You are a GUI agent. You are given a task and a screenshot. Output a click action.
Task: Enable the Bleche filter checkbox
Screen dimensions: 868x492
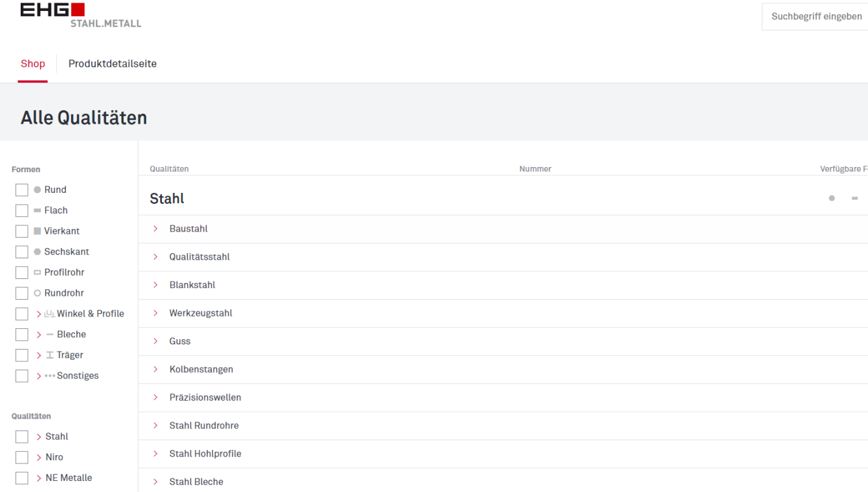tap(22, 335)
